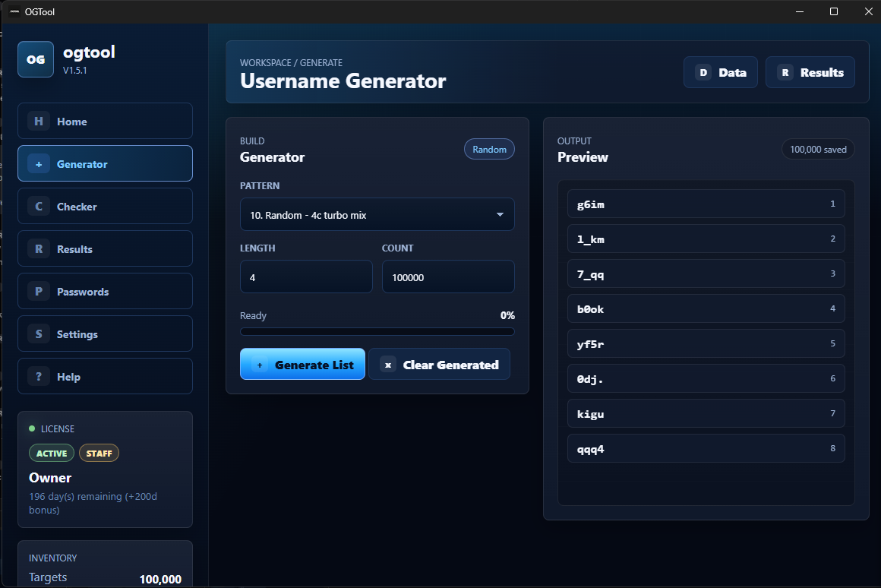Click the P icon beside Passwords

tap(38, 291)
